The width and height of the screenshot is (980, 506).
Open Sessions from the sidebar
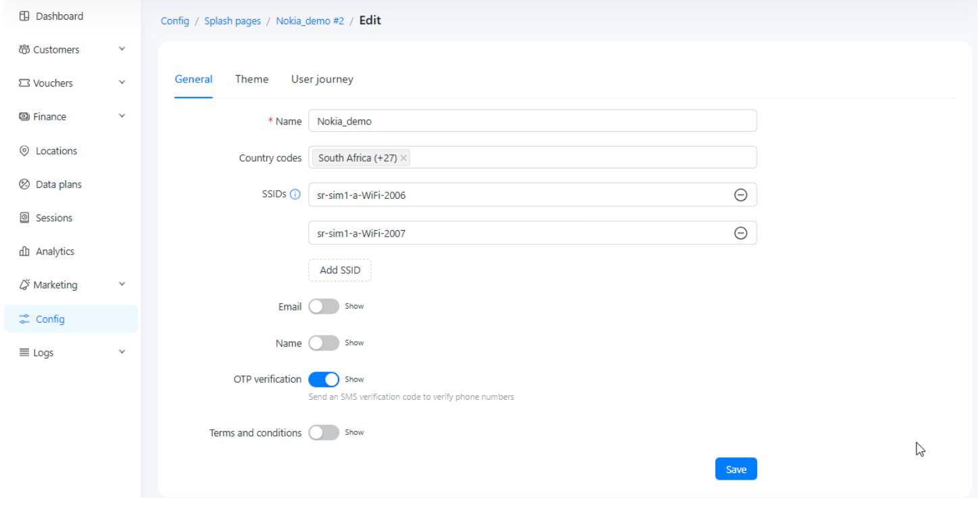pos(71,218)
